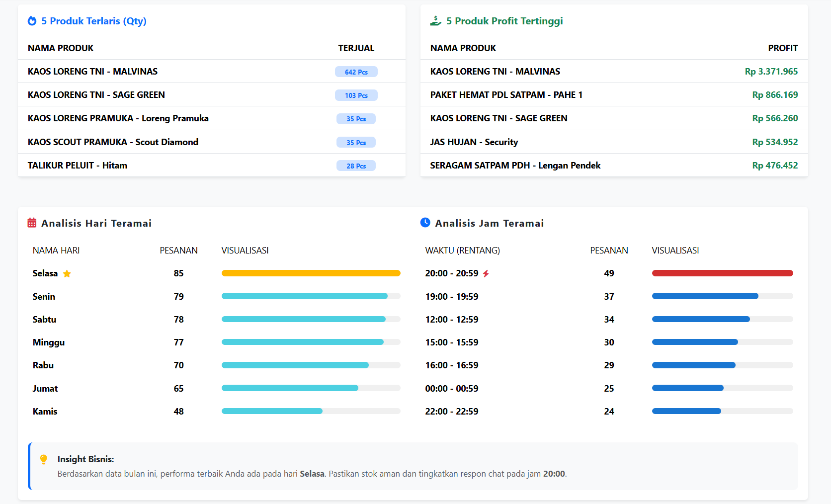Click the TERJUAL column header
This screenshot has width=831, height=504.
356,48
